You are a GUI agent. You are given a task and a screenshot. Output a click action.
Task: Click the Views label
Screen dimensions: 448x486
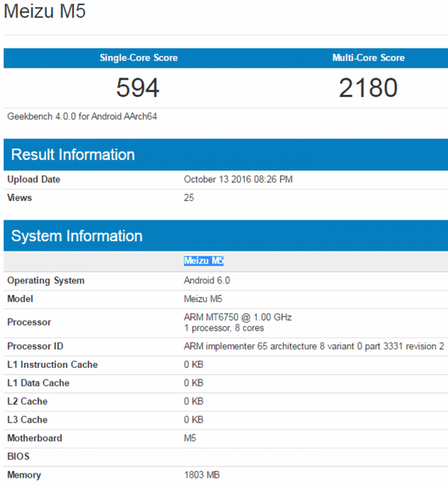click(x=19, y=198)
